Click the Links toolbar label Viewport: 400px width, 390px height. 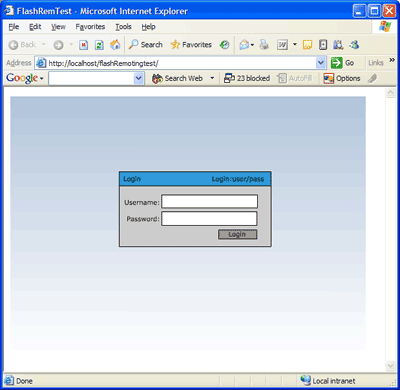(376, 63)
